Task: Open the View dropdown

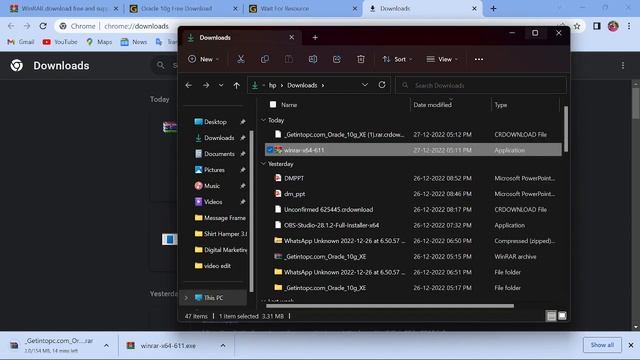Action: click(x=442, y=59)
